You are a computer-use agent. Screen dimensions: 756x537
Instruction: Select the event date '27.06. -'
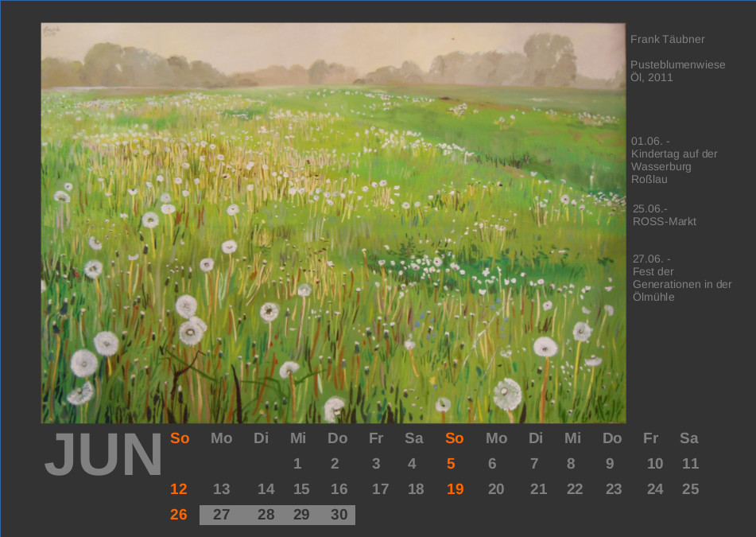(651, 259)
